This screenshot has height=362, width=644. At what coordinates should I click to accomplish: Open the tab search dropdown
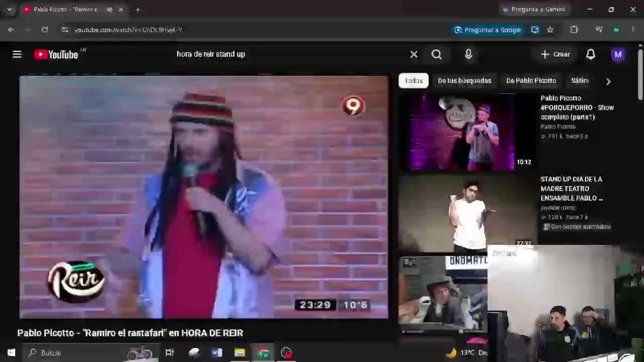coord(9,10)
